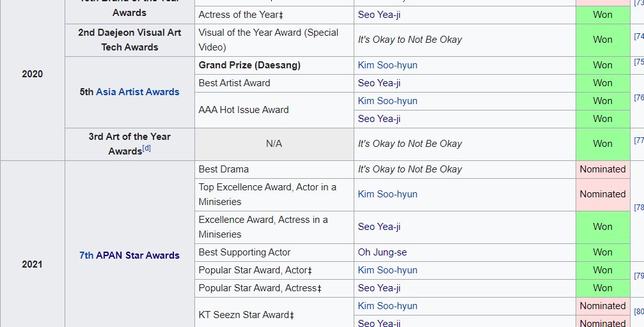Click 'Won' result in Best Supporting Actor row

[x=602, y=252]
